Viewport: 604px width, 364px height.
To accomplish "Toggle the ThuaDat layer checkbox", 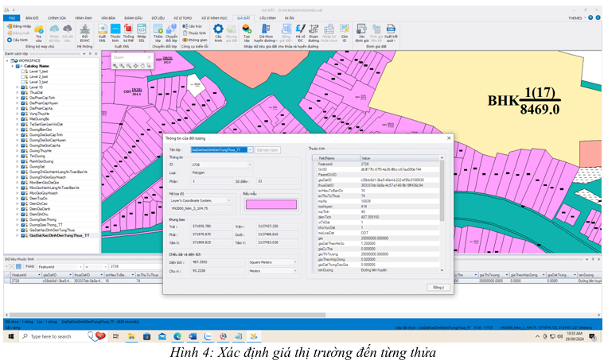I will click(x=25, y=92).
